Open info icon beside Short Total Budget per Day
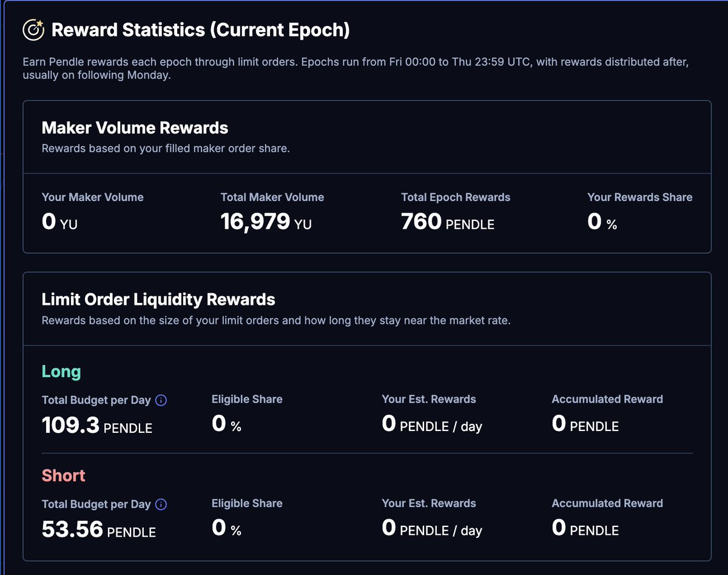 161,504
